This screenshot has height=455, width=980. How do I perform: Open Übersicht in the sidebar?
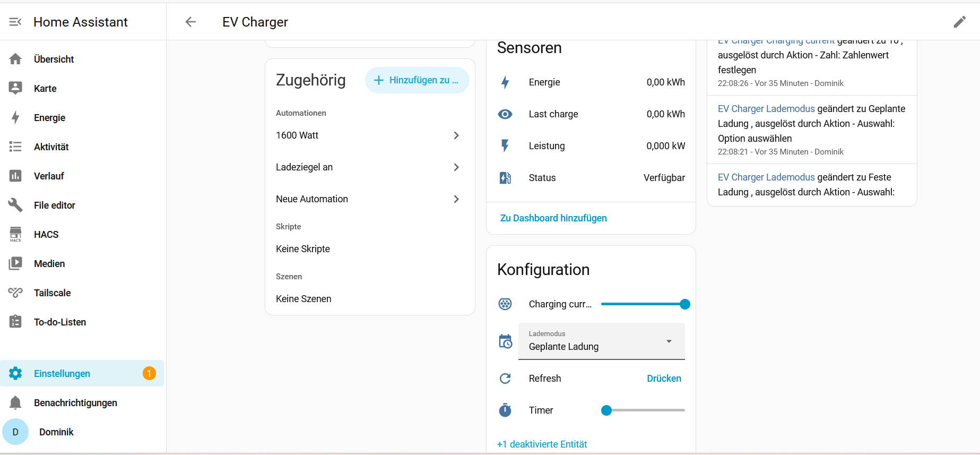point(82,59)
